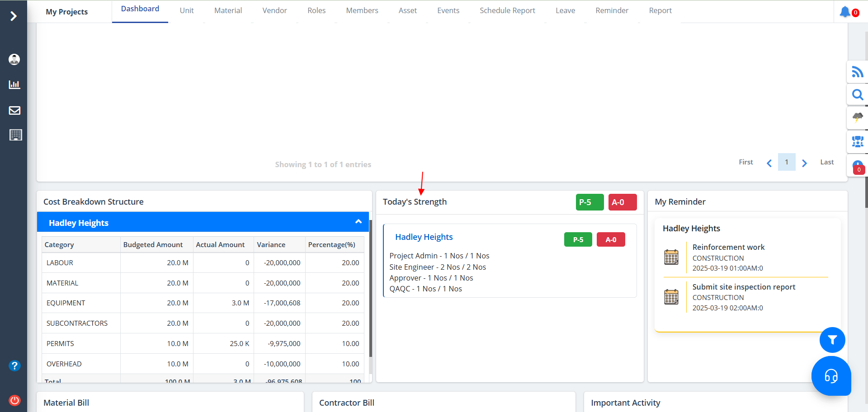The height and width of the screenshot is (412, 868).
Task: Click the Hadley Heights link in Today's Strength
Action: [x=424, y=237]
